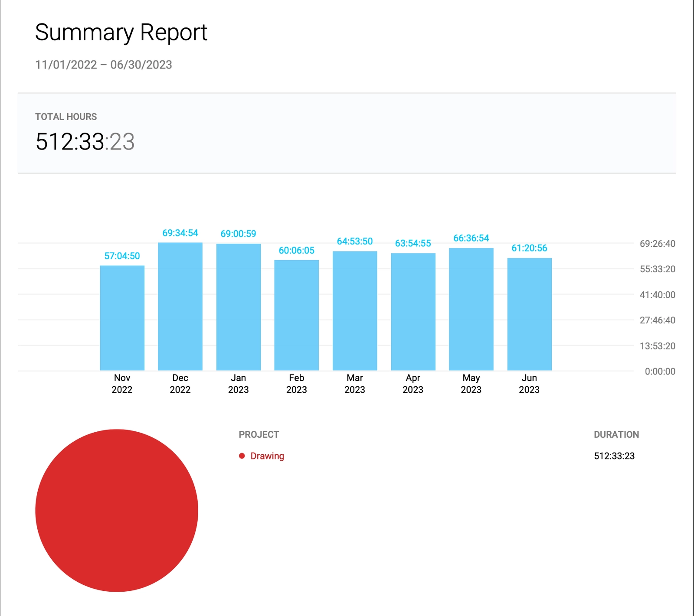Click the Jan 2023 bar
Image resolution: width=694 pixels, height=616 pixels.
tap(238, 307)
